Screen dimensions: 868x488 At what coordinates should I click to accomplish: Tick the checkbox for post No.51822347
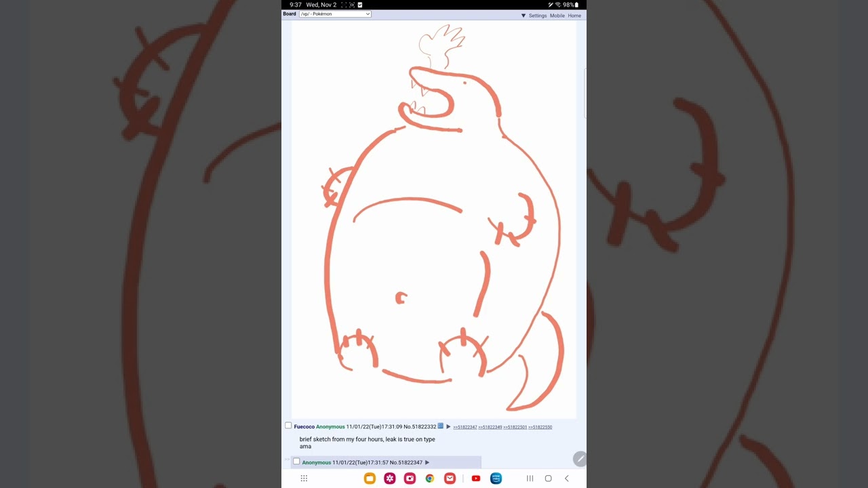[x=296, y=462]
